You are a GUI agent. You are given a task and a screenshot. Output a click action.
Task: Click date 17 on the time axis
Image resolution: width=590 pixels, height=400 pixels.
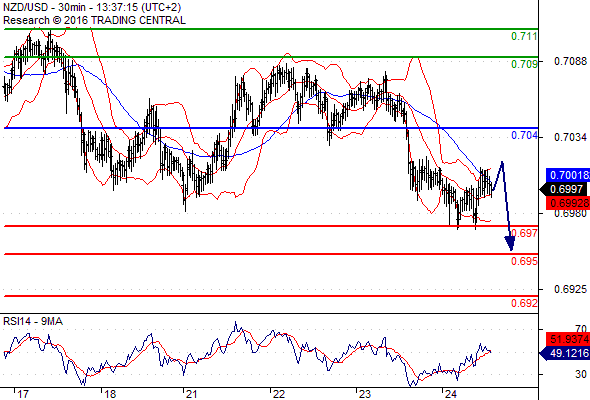[x=23, y=394]
